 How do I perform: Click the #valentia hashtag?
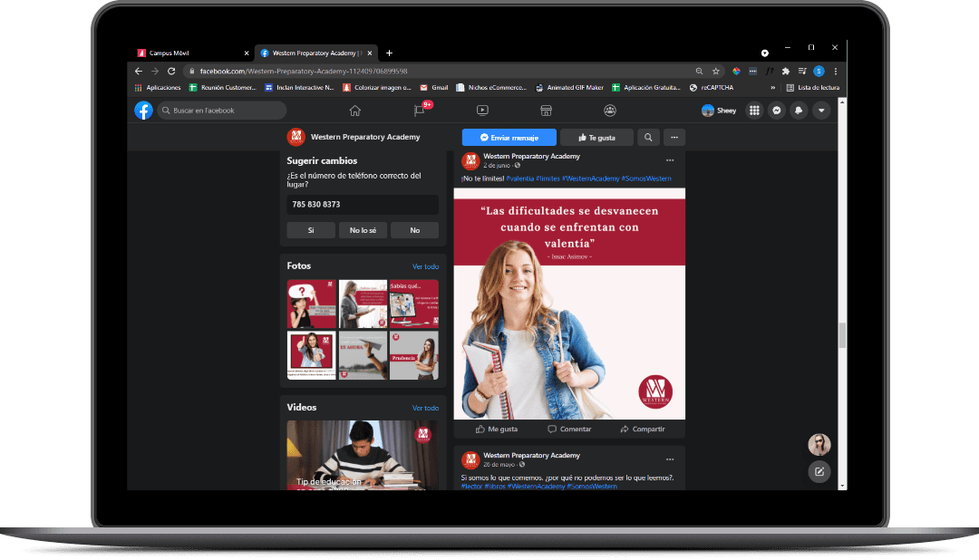[x=520, y=179]
